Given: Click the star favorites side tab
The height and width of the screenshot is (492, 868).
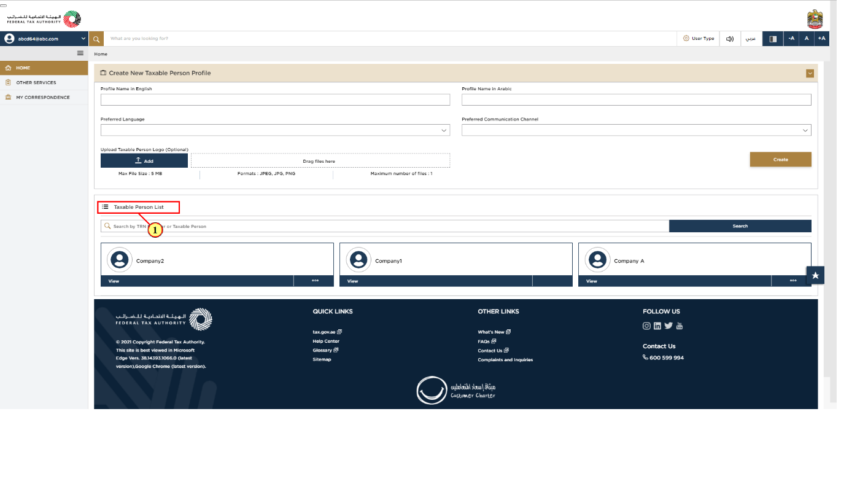Looking at the screenshot, I should 815,275.
